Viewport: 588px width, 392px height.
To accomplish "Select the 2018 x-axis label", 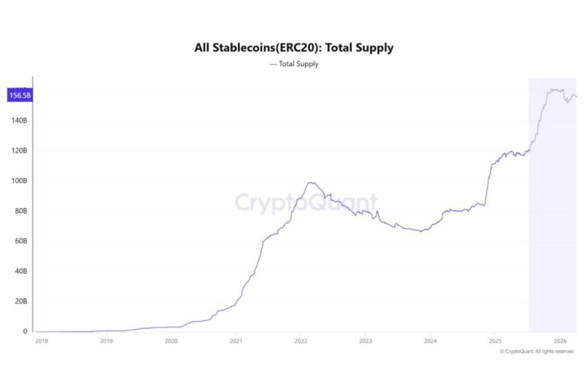I will (41, 341).
